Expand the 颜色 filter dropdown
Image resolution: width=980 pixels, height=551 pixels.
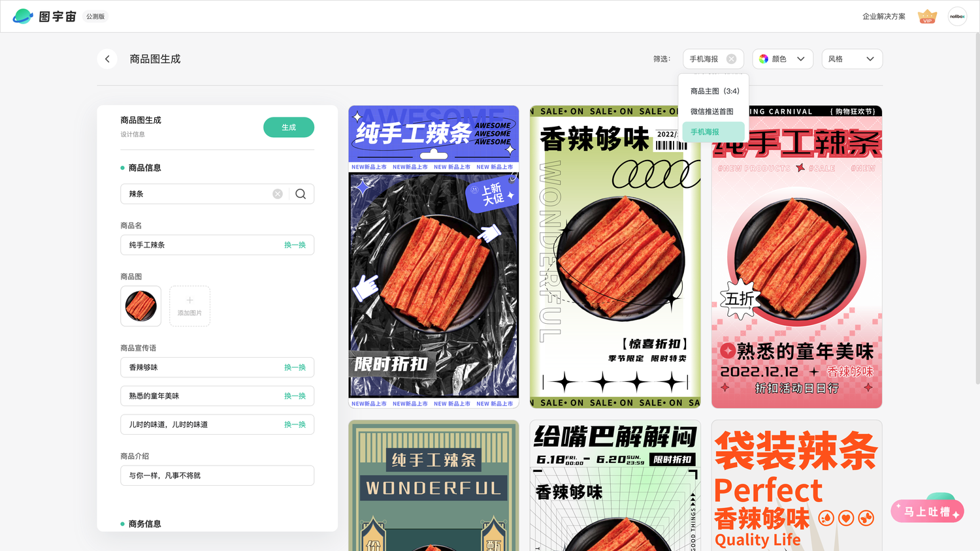click(x=783, y=59)
